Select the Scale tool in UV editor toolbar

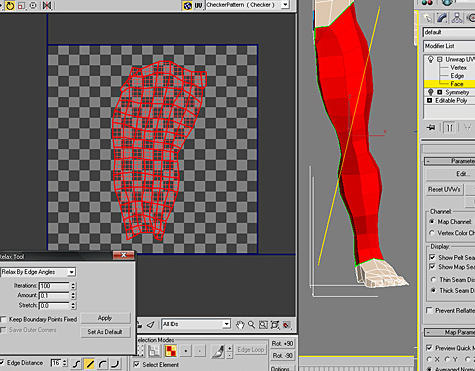coord(22,5)
